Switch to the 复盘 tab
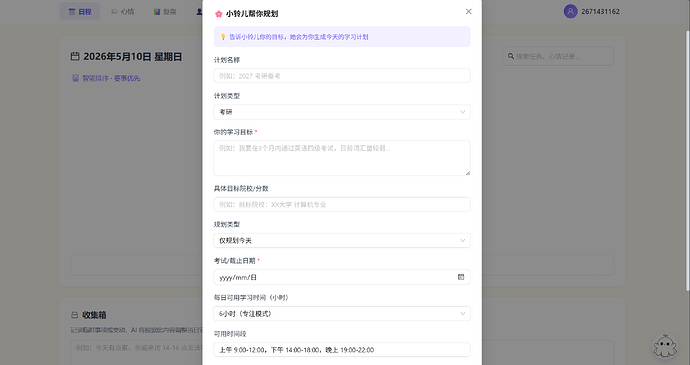690x365 pixels. tap(165, 12)
